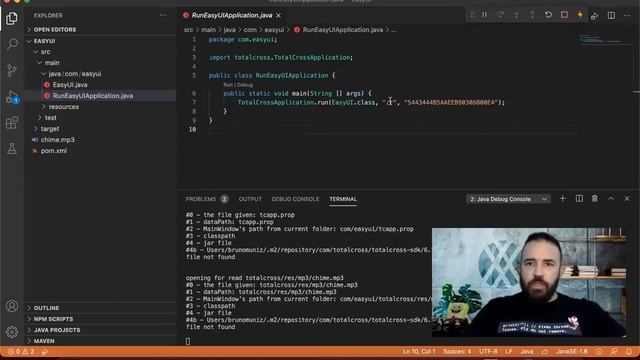Click the debug Step Into button
Image resolution: width=640 pixels, height=360 pixels.
click(x=516, y=15)
